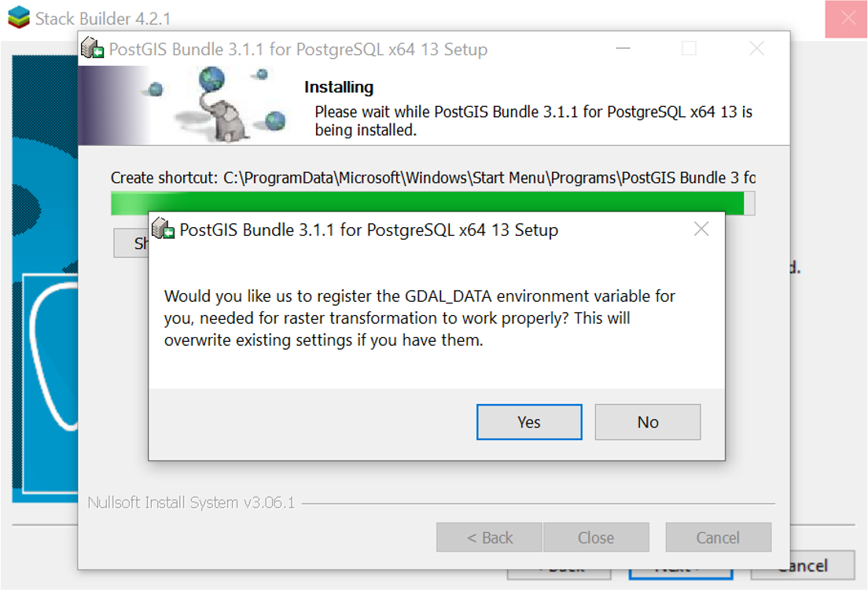Click the greyed-out Back button in PostGIS Setup
Image resolution: width=868 pixels, height=591 pixels.
click(x=489, y=538)
